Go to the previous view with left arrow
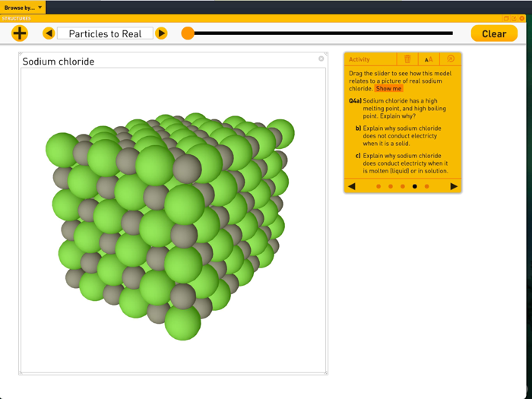Image resolution: width=532 pixels, height=399 pixels. tap(49, 33)
